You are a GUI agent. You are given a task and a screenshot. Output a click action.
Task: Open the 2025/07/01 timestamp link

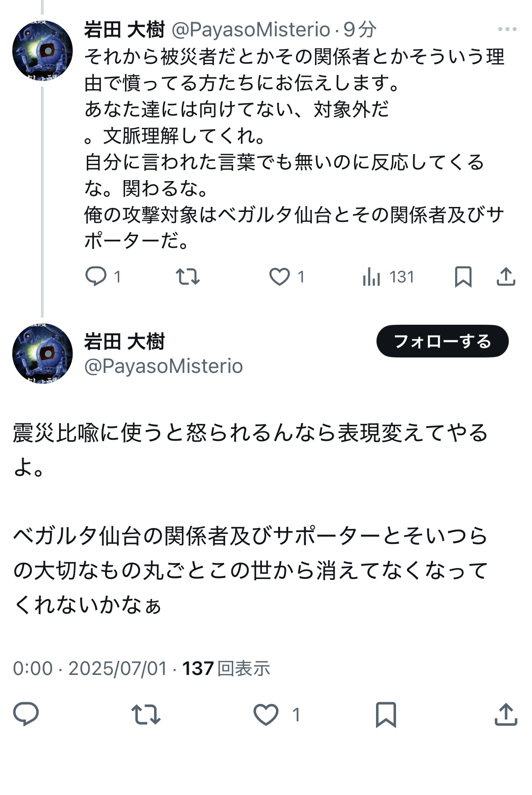click(x=117, y=669)
